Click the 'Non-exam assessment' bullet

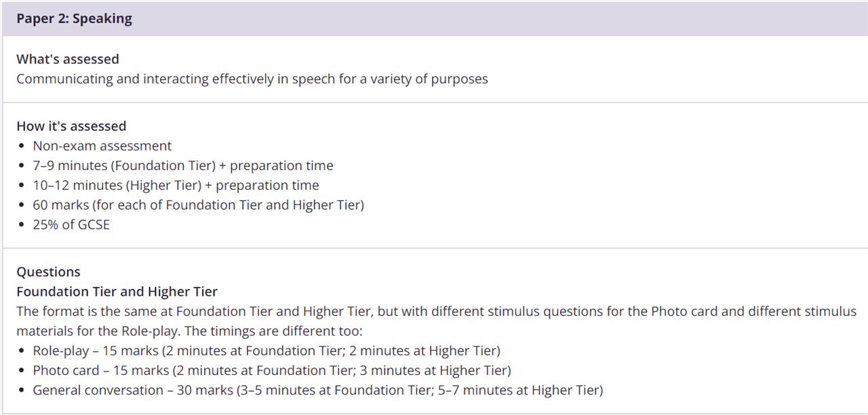tap(102, 146)
